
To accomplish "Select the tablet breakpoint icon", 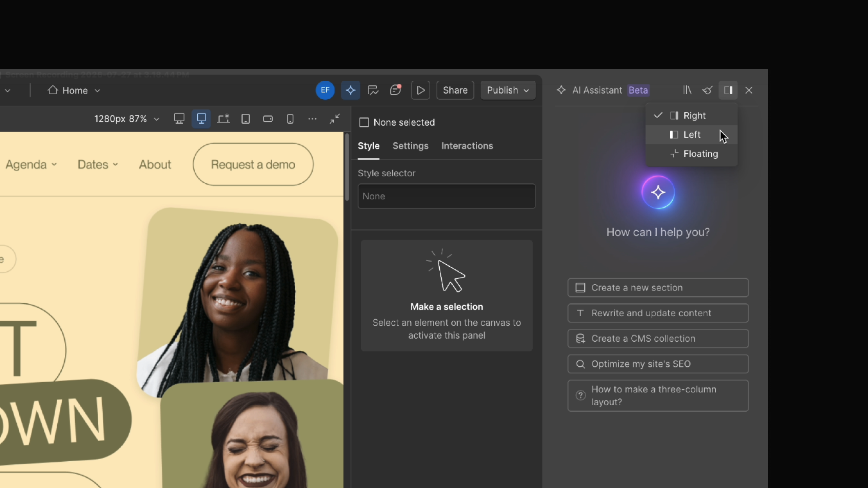I will pos(246,119).
